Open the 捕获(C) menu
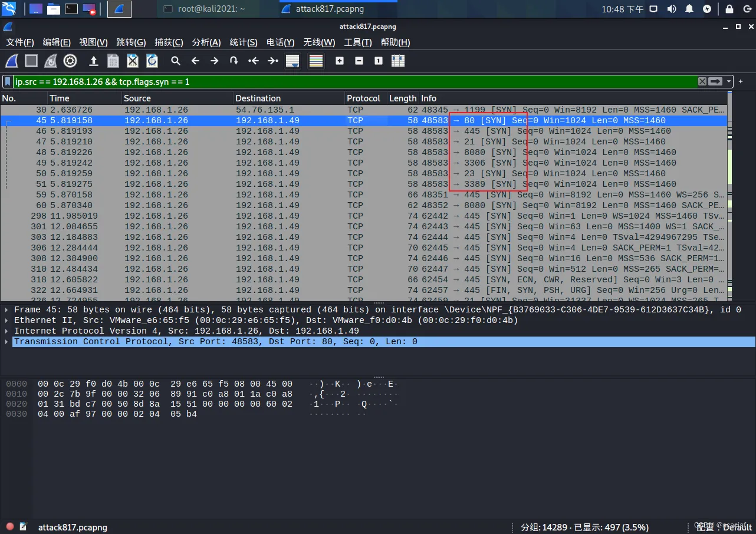Image resolution: width=756 pixels, height=534 pixels. tap(169, 42)
